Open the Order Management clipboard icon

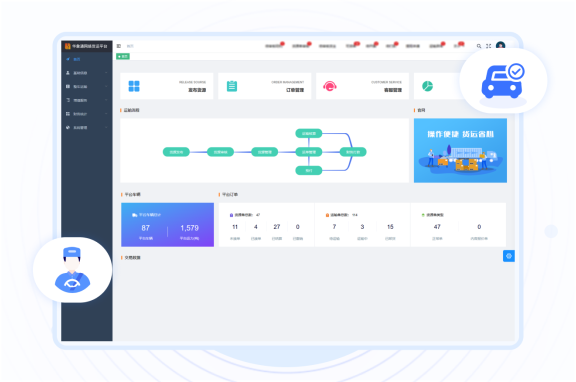click(232, 86)
